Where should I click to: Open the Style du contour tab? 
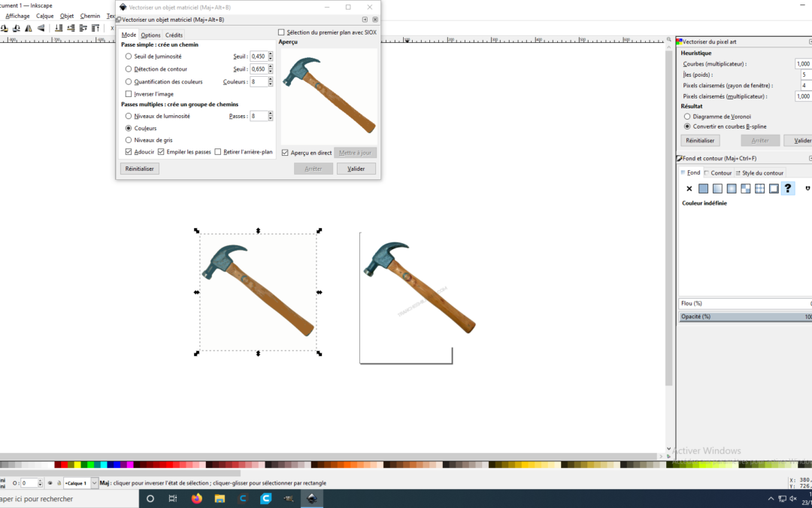point(759,173)
